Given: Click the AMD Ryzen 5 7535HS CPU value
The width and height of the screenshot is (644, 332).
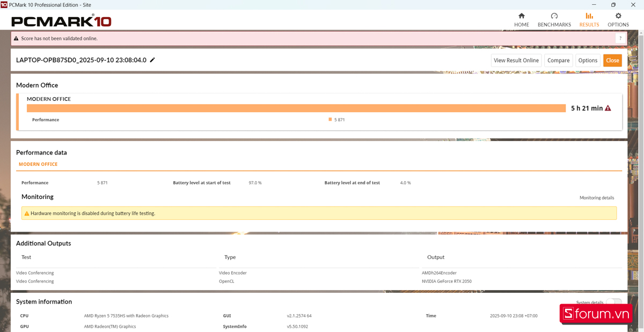Looking at the screenshot, I should click(x=126, y=316).
